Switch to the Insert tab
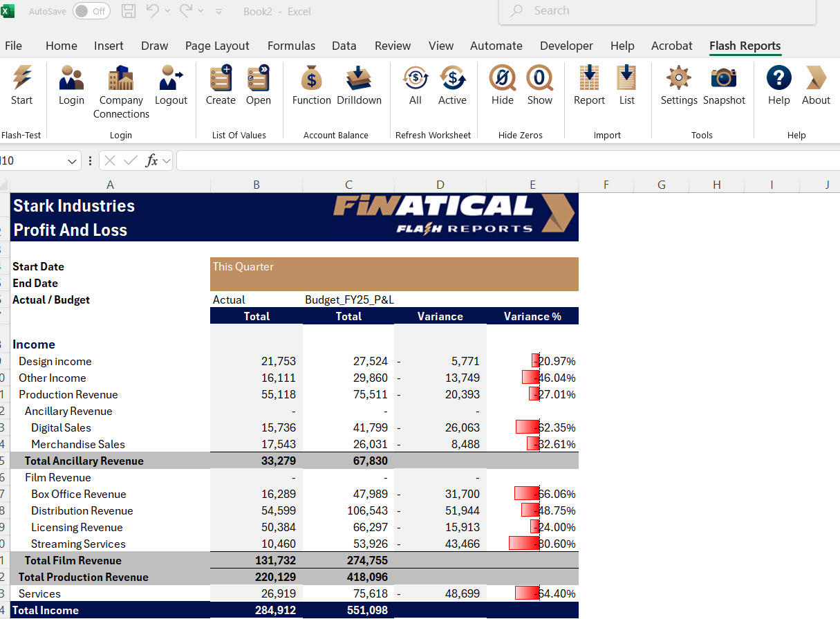 (109, 46)
